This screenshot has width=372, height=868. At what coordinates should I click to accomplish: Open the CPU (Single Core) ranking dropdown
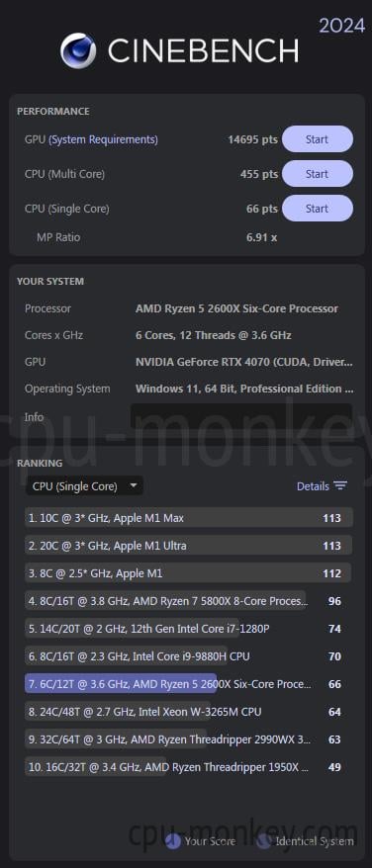pyautogui.click(x=84, y=486)
